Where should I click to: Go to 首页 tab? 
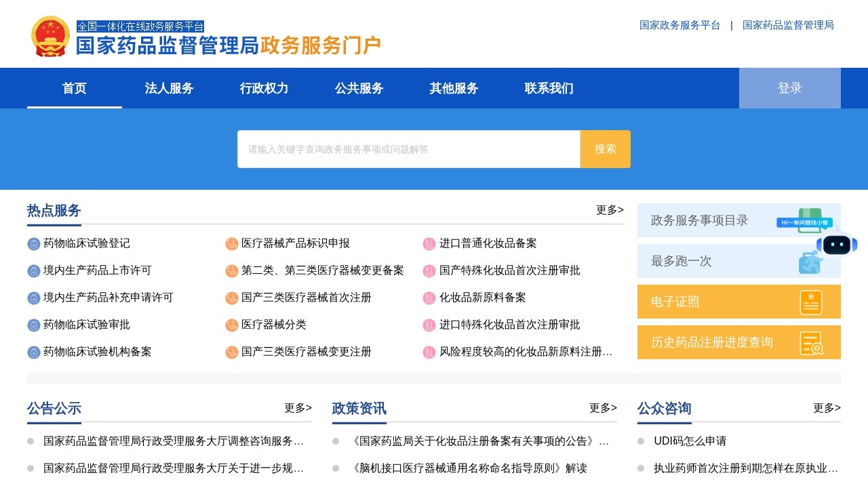75,88
